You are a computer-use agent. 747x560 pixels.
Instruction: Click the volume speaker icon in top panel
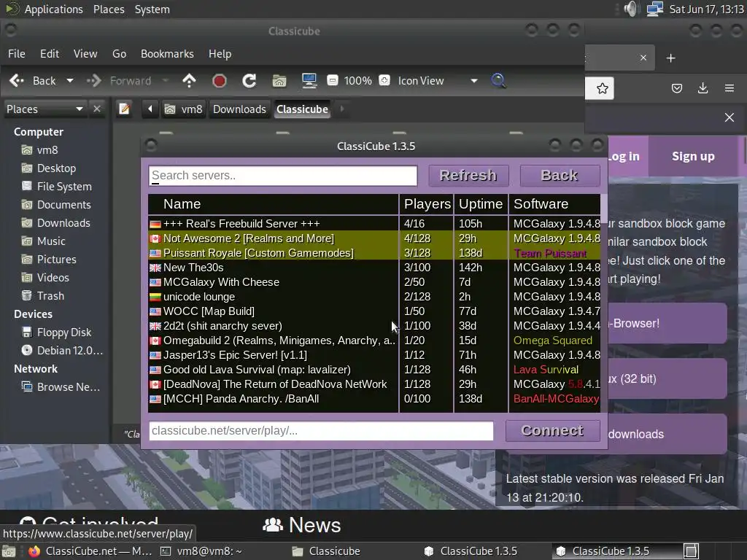tap(630, 9)
